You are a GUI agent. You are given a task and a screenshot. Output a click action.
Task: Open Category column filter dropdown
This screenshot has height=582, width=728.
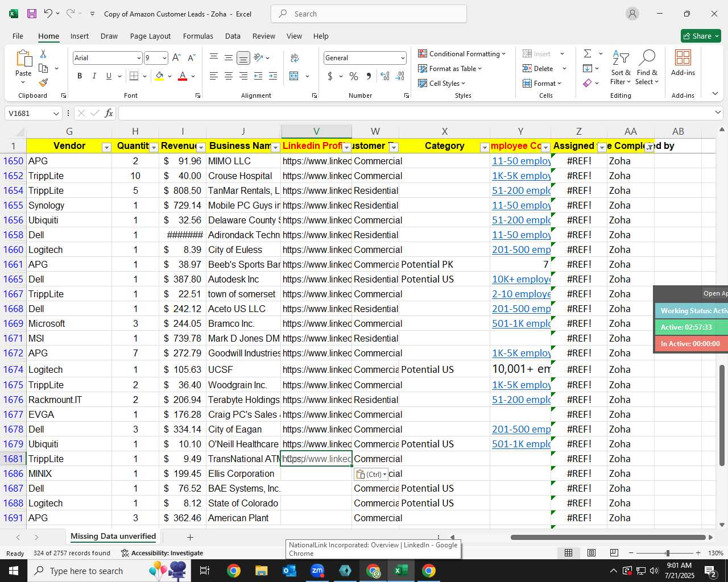485,148
